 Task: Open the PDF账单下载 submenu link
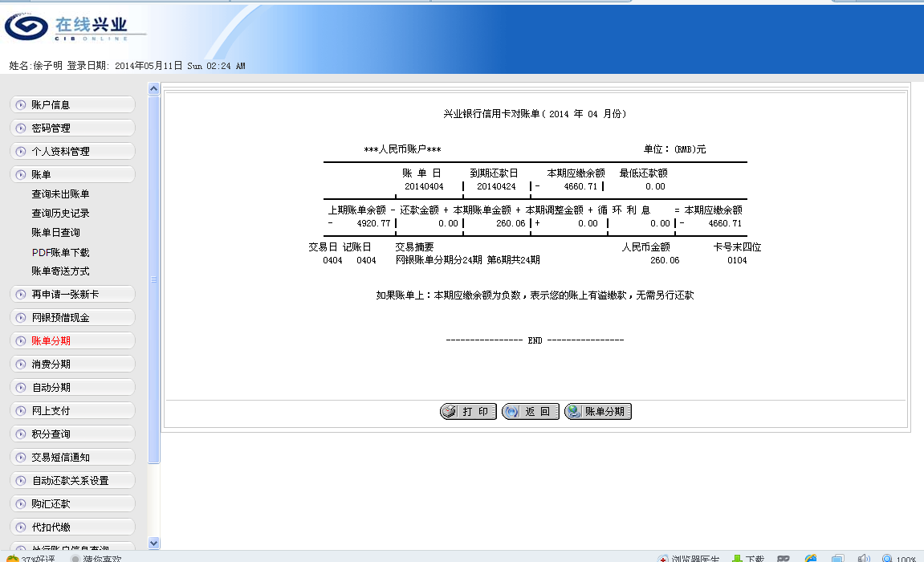click(x=60, y=252)
